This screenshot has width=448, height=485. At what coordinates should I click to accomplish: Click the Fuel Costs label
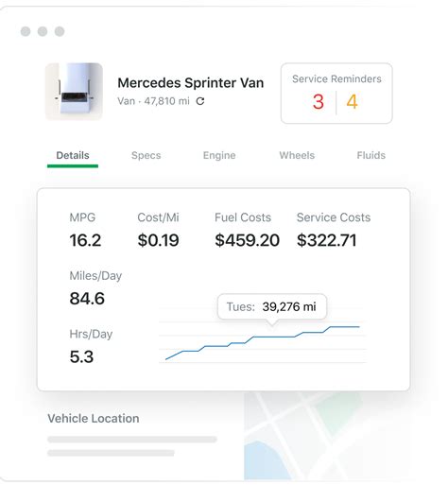click(x=243, y=217)
